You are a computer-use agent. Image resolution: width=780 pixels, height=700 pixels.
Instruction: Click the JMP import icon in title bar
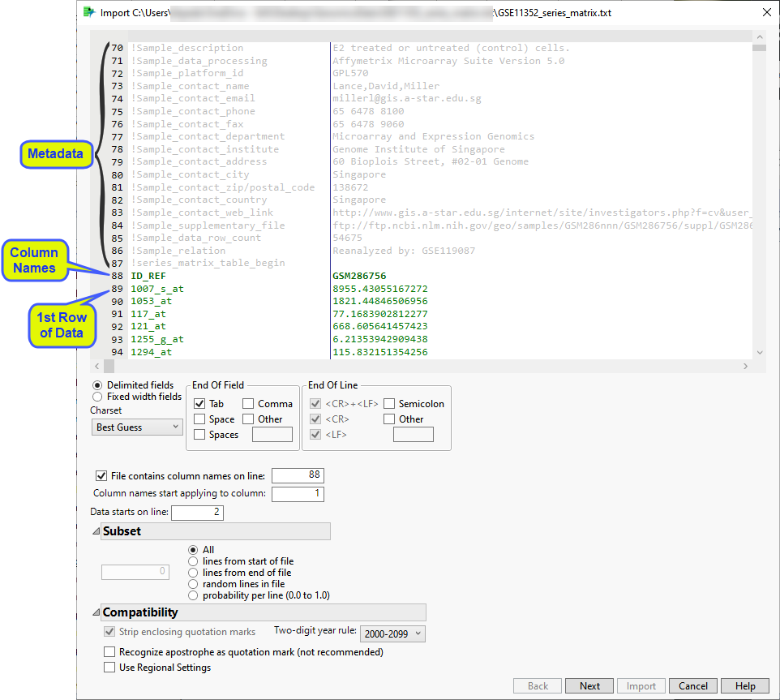[89, 12]
